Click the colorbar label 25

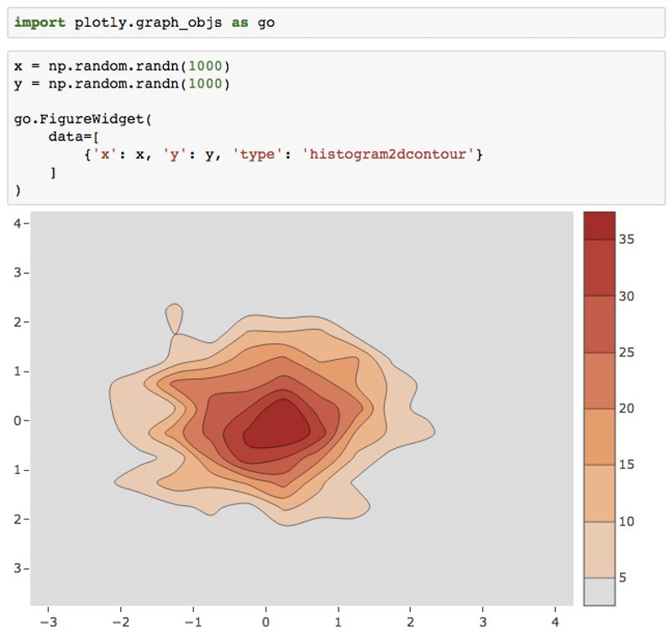626,352
